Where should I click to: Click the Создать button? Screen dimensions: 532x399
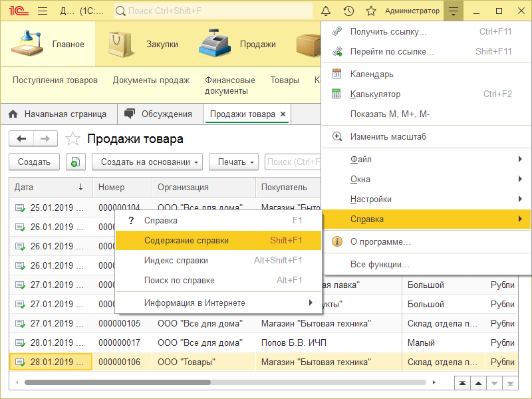click(x=34, y=162)
